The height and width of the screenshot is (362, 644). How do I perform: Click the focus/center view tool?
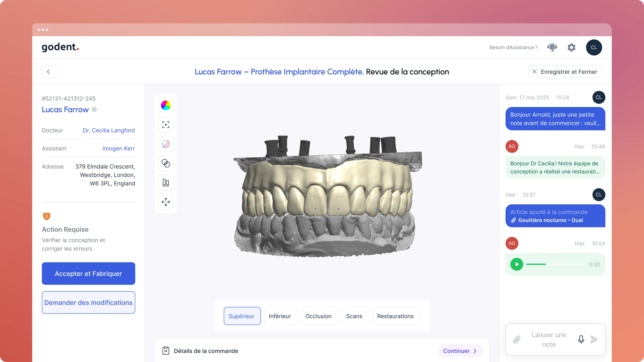pyautogui.click(x=166, y=125)
